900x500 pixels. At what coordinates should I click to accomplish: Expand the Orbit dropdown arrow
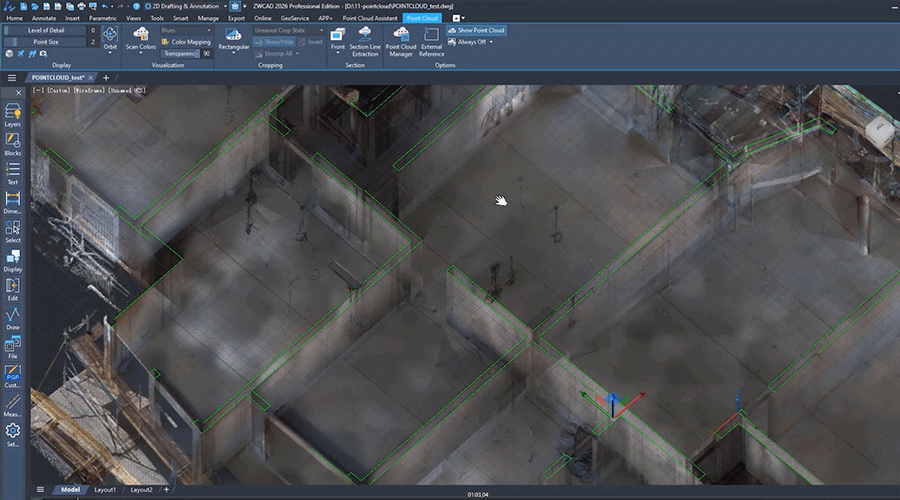110,53
